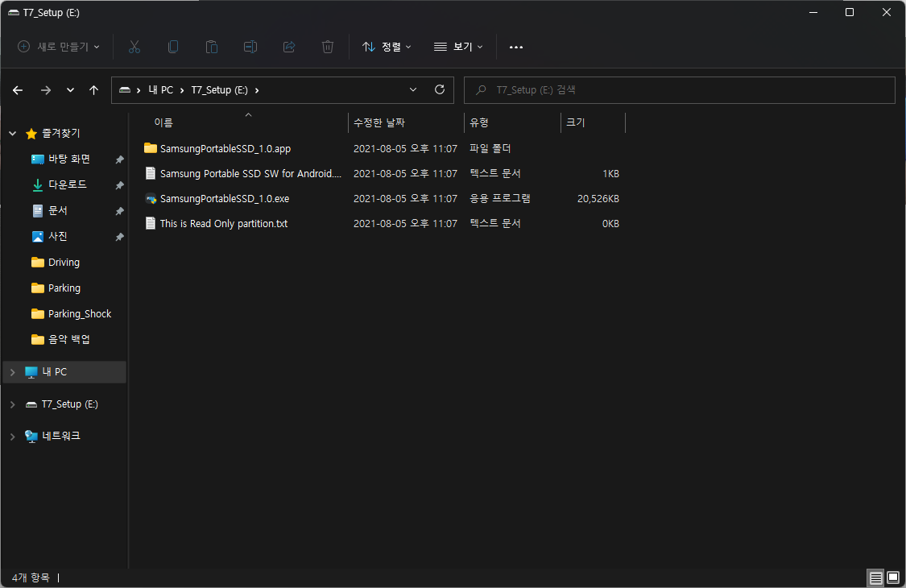Select T7_Setup (E:) in the breadcrumb
906x588 pixels.
point(220,90)
